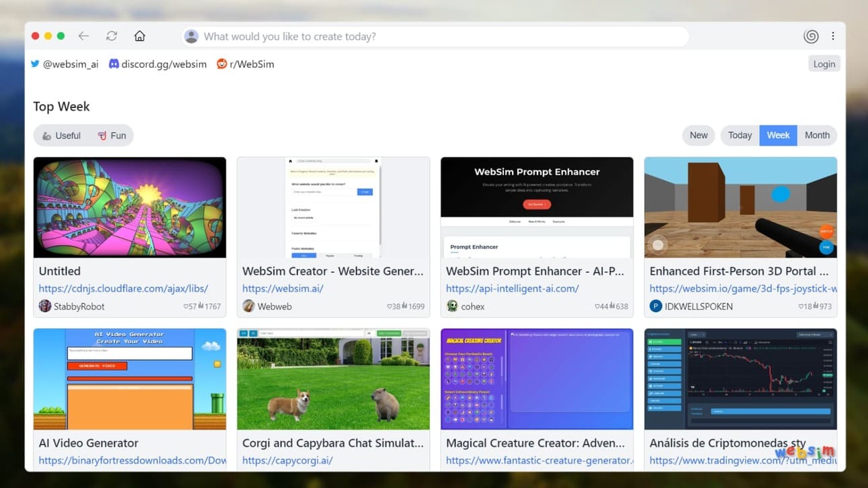Open the 3D Portal game thumbnail
The width and height of the screenshot is (868, 488).
click(x=740, y=207)
